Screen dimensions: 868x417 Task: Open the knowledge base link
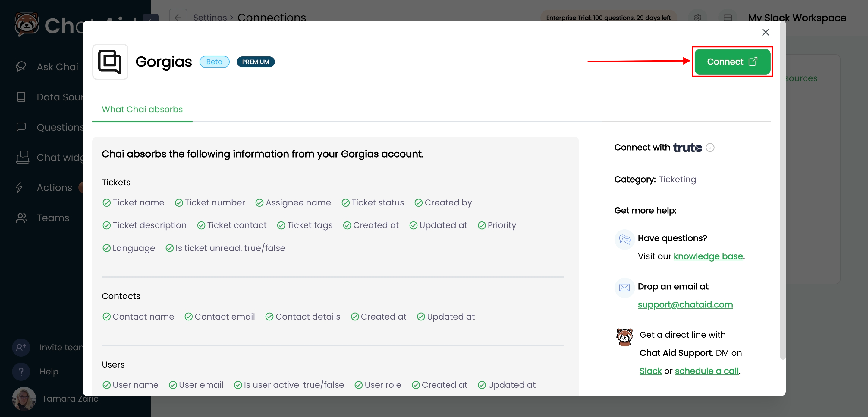[x=708, y=256]
